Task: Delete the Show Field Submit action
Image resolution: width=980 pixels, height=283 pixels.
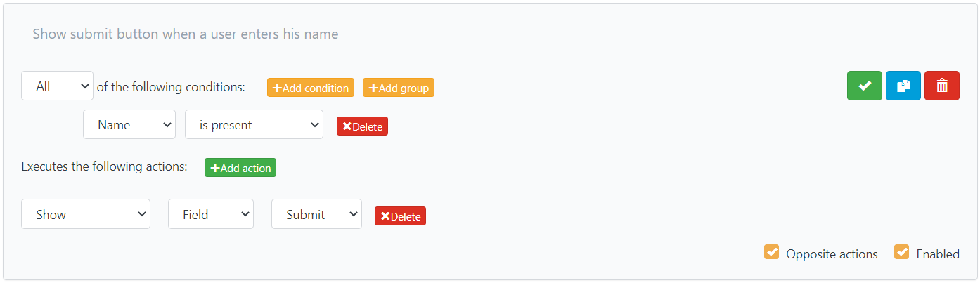Action: pyautogui.click(x=400, y=216)
